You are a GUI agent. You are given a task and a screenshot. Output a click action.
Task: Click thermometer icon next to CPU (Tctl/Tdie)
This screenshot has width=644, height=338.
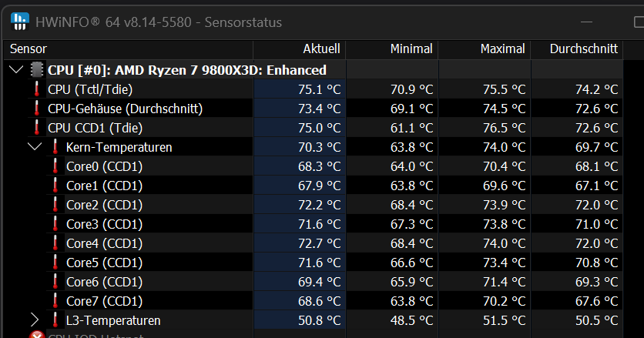coord(36,89)
